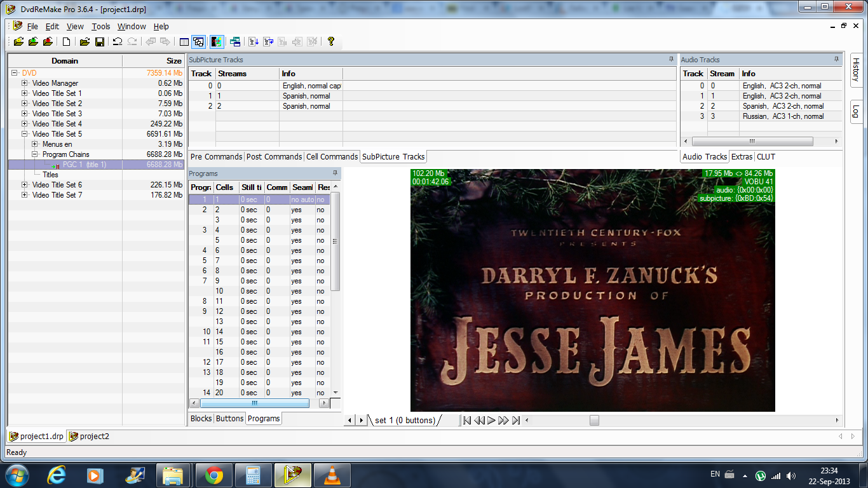Image resolution: width=868 pixels, height=488 pixels.
Task: Play the preview video
Action: pos(491,421)
